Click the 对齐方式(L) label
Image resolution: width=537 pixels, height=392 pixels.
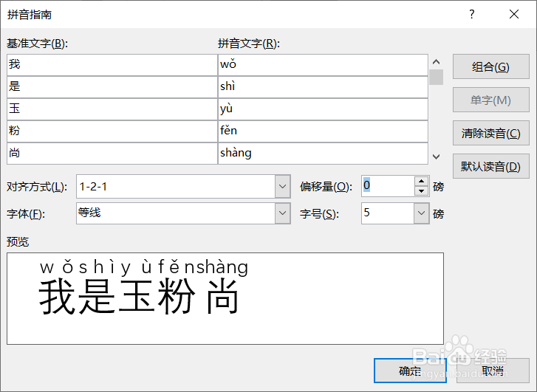click(37, 187)
